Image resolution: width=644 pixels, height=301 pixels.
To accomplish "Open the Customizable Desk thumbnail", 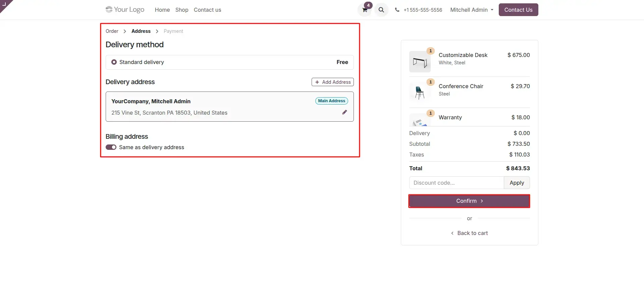I will tap(420, 62).
